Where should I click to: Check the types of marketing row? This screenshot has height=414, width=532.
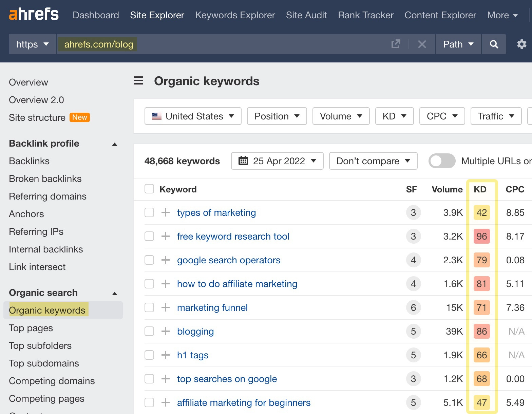[x=149, y=212]
